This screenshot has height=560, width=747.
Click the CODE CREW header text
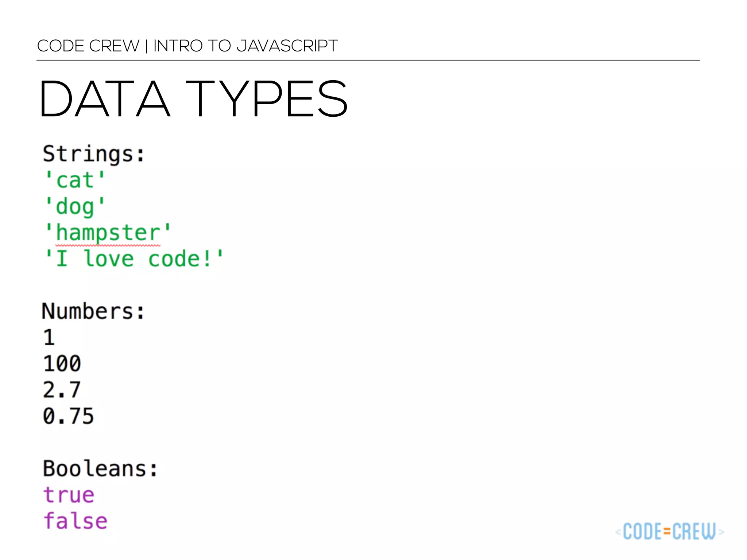click(88, 46)
